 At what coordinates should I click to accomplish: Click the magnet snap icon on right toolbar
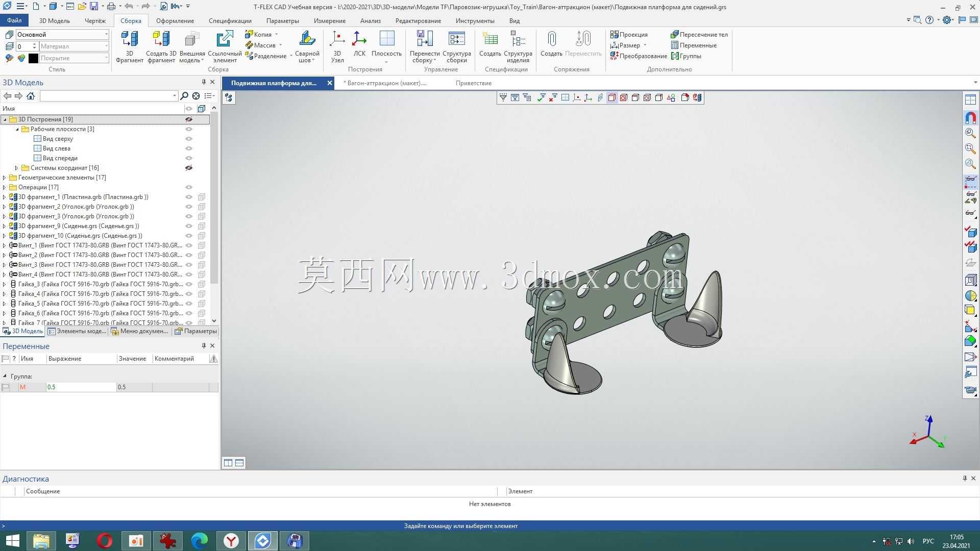point(970,118)
